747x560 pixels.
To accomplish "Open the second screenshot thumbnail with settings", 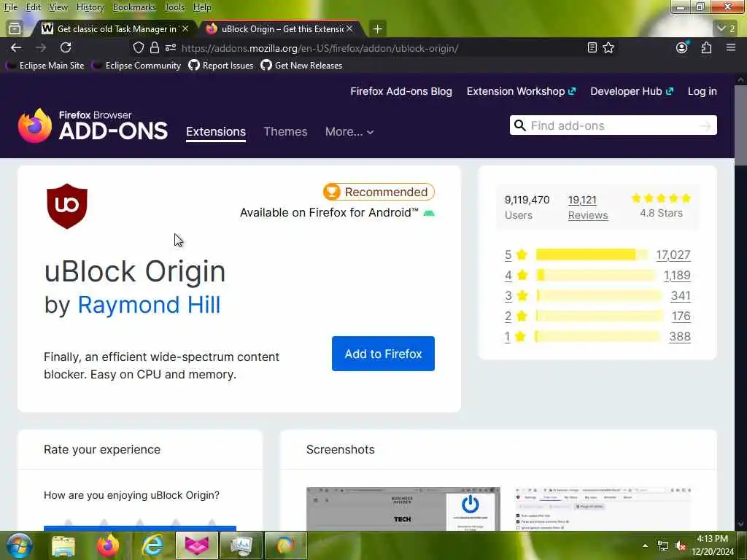I will coord(603,508).
